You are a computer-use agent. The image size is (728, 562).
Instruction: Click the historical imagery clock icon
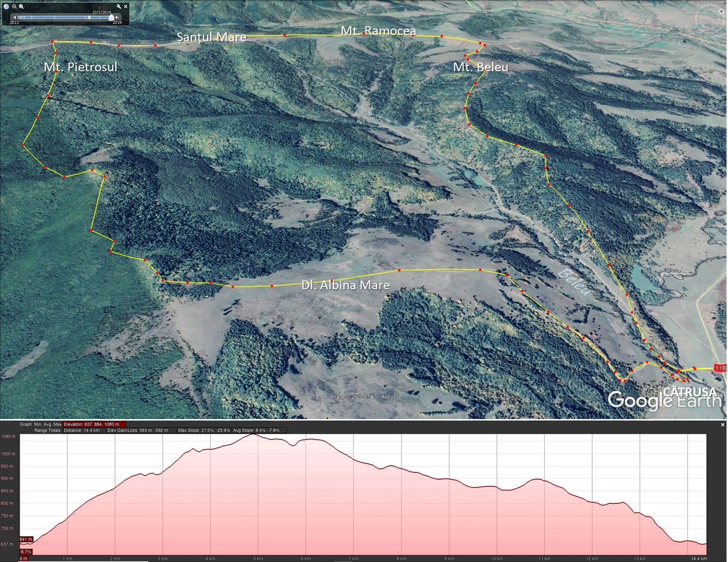[x=6, y=6]
